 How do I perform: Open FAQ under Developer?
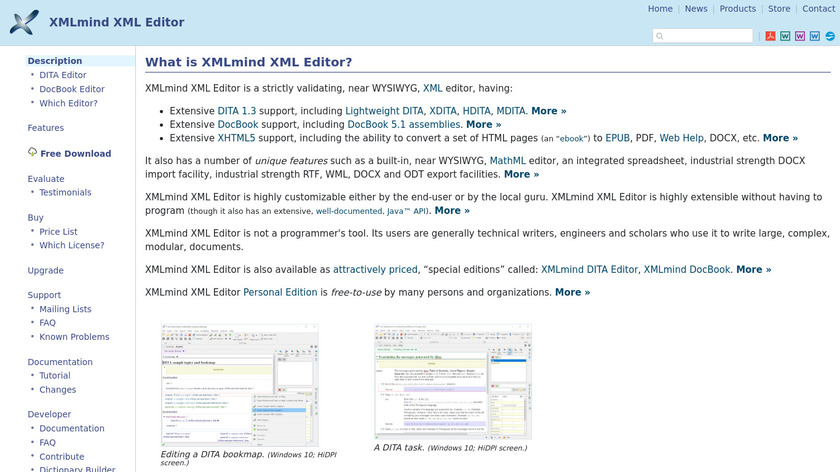(47, 442)
